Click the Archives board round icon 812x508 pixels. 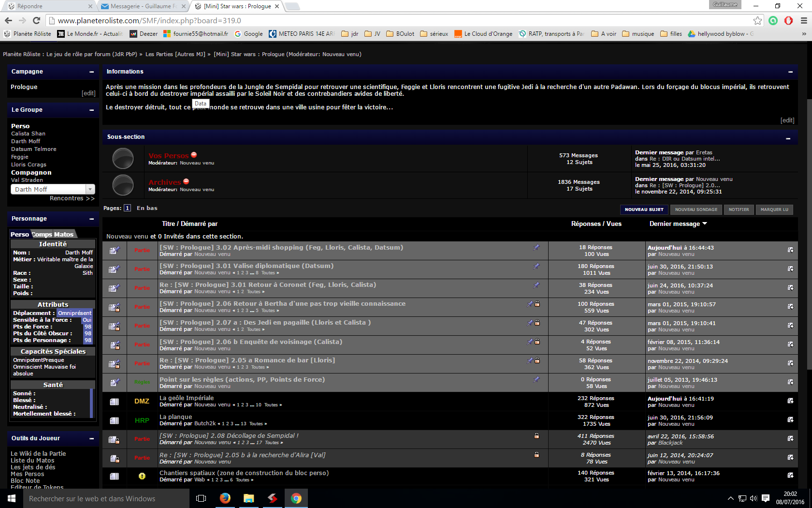point(123,185)
